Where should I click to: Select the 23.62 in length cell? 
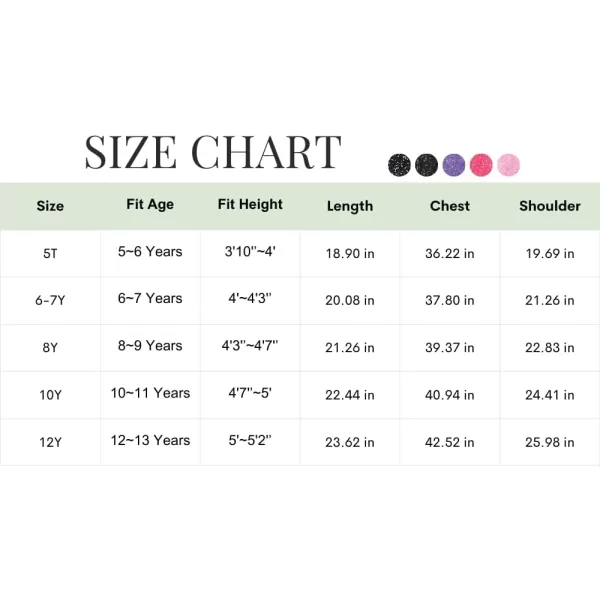(x=350, y=442)
